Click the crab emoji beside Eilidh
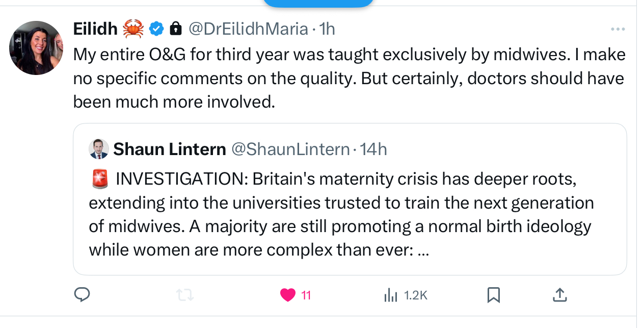 133,29
